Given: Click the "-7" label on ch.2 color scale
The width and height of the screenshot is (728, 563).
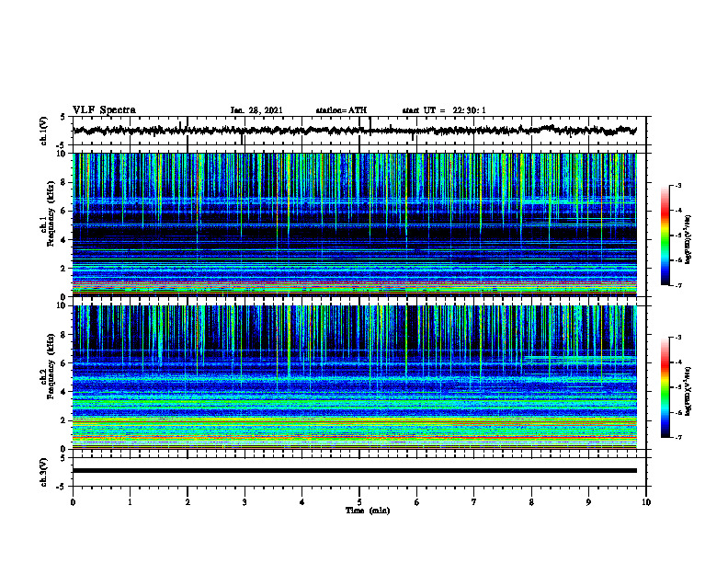Looking at the screenshot, I should click(677, 437).
